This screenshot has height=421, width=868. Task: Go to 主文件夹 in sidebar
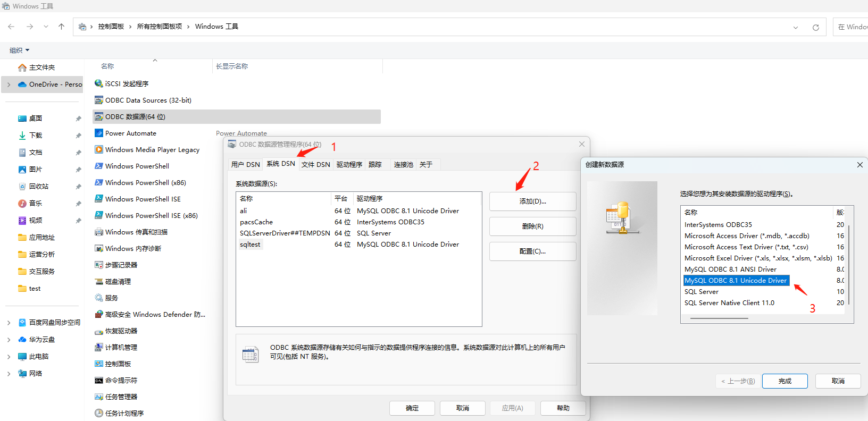[x=42, y=68]
